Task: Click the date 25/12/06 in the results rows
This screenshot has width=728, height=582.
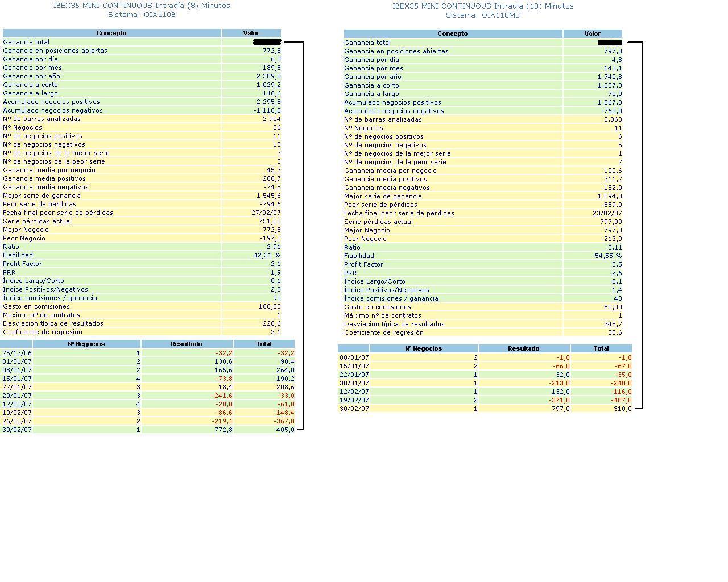Action: tap(17, 353)
